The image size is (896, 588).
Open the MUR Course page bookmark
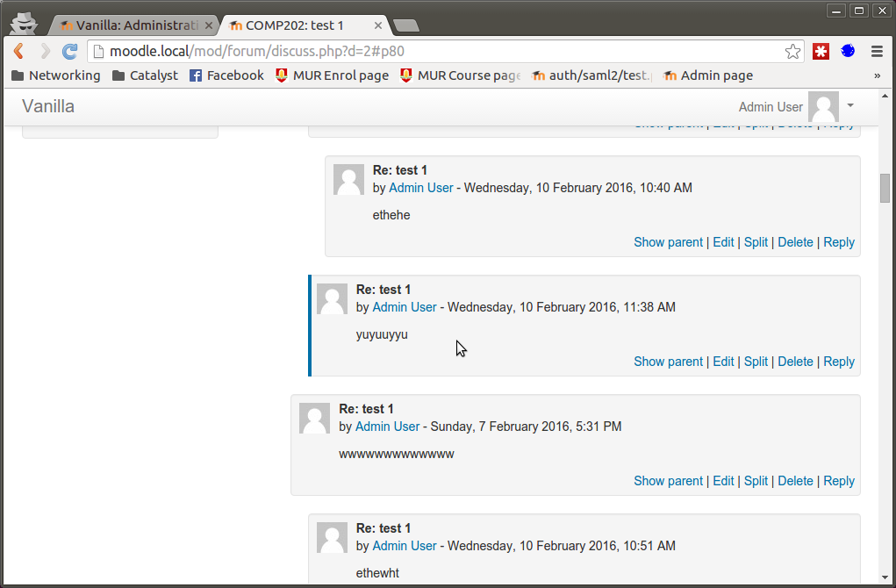click(x=460, y=75)
